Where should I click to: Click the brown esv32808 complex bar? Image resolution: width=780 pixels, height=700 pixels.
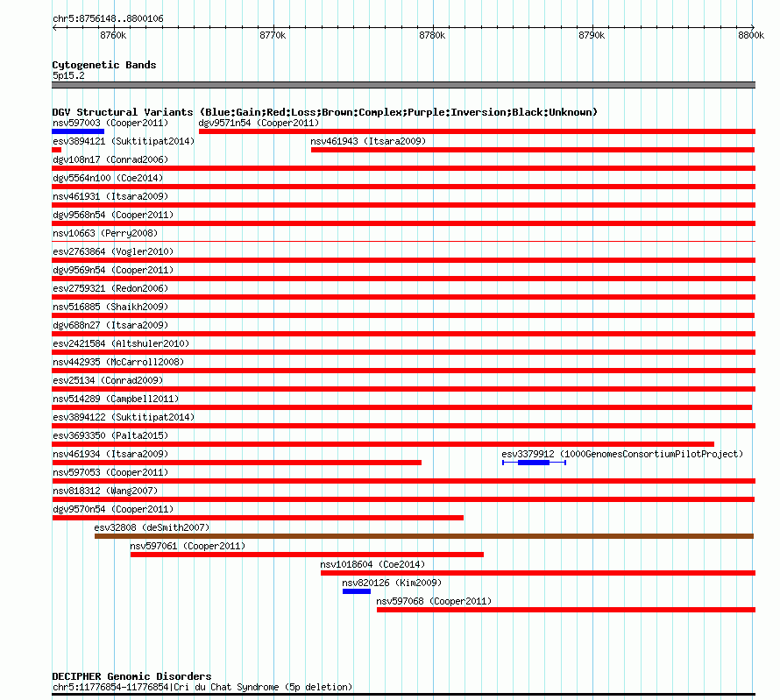424,536
